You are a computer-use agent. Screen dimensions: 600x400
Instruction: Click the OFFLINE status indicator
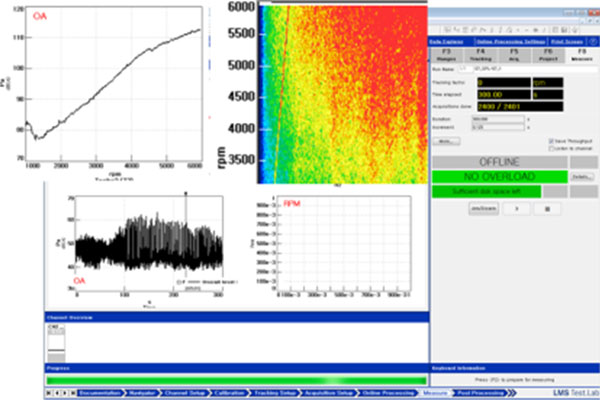click(x=499, y=162)
